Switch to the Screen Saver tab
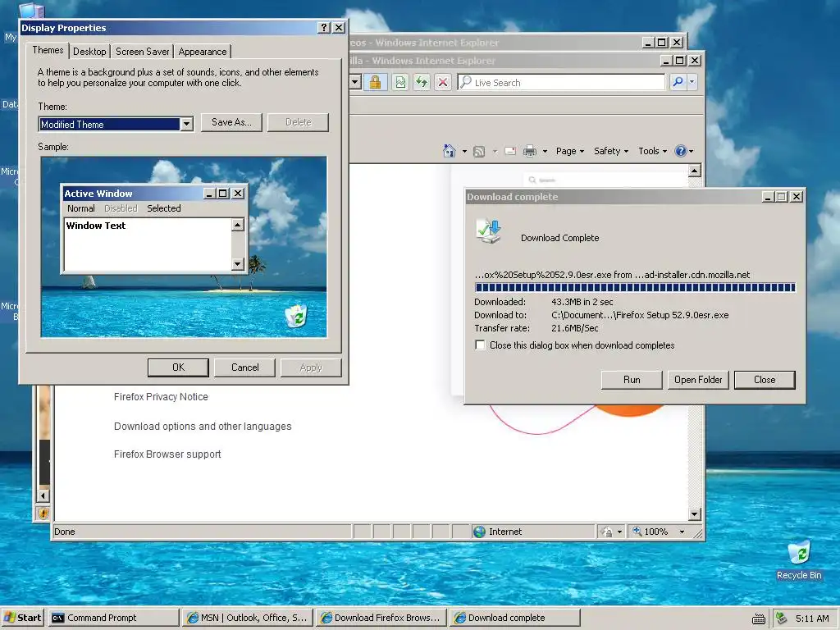The image size is (840, 630). (143, 52)
